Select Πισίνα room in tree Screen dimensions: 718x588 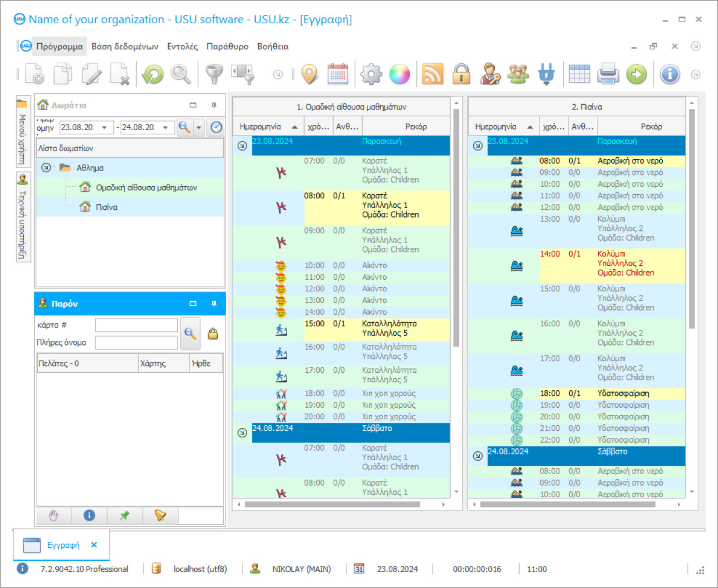106,207
